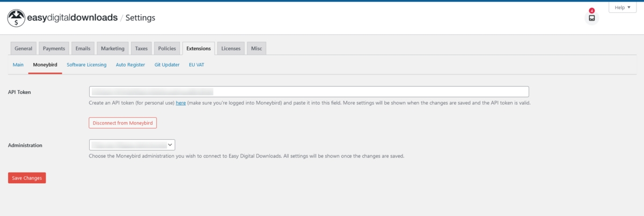Select the Moneybird sub-section

coord(45,65)
